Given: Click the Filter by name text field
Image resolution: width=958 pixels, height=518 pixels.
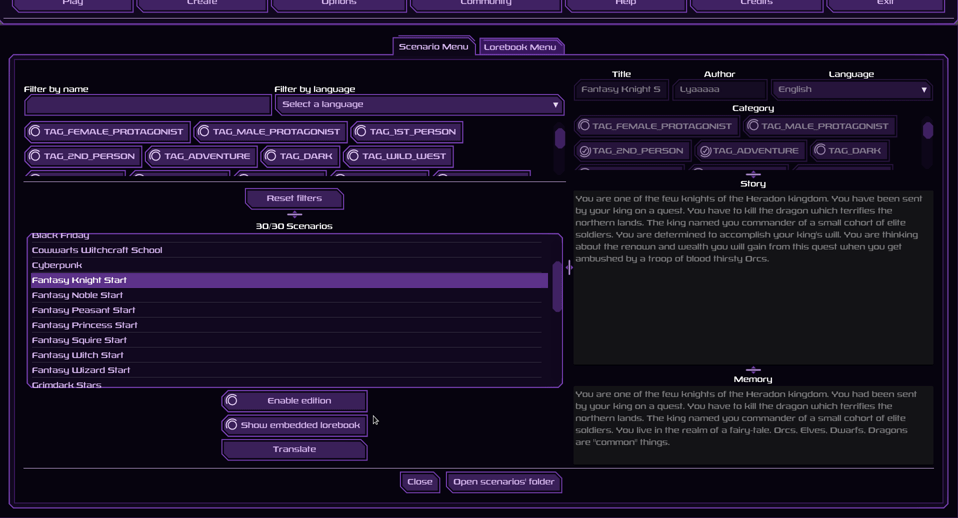Looking at the screenshot, I should 148,105.
